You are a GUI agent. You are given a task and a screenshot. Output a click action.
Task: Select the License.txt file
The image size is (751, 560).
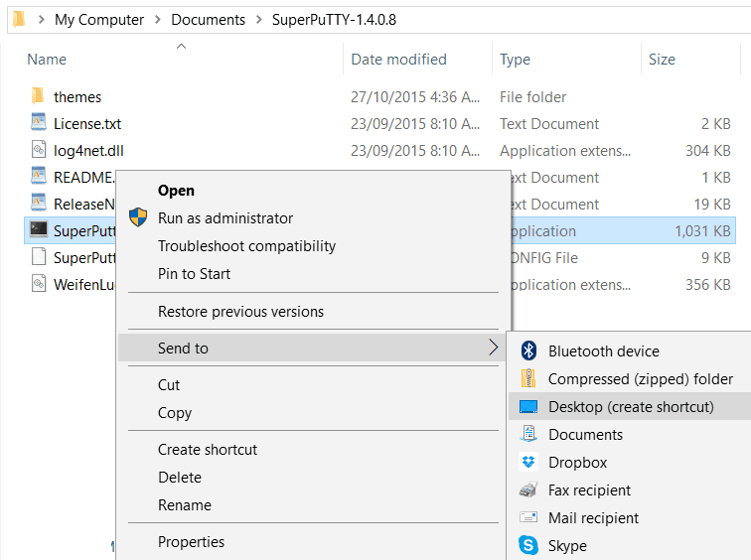tap(87, 123)
